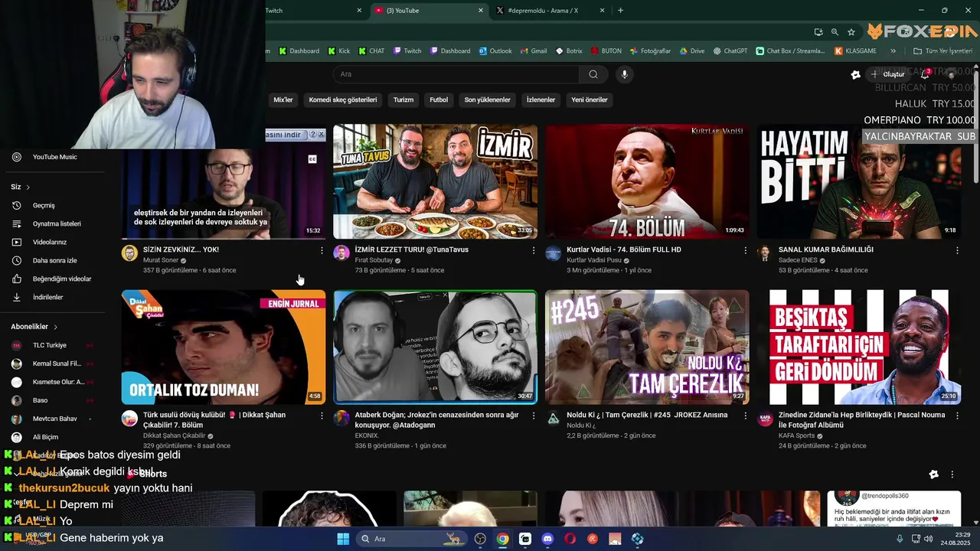This screenshot has width=980, height=551.
Task: Open the Fotoğraflar bookmark
Action: click(650, 51)
